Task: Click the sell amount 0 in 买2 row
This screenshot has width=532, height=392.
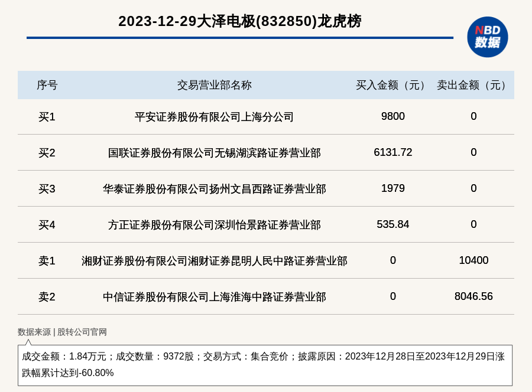Action: (x=473, y=152)
